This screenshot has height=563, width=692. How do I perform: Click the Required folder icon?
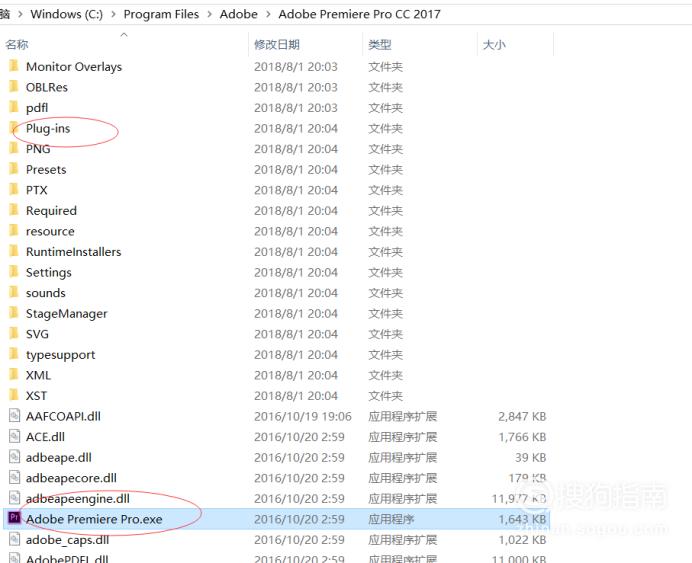coord(14,210)
